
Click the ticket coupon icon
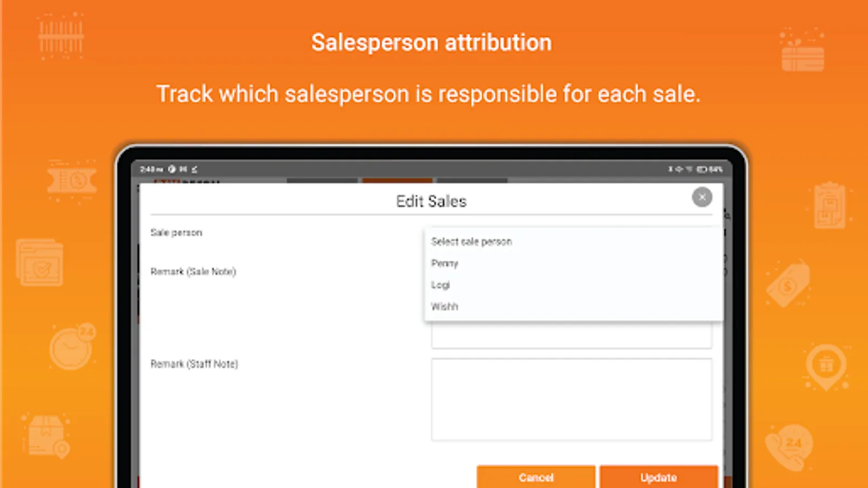[x=72, y=181]
